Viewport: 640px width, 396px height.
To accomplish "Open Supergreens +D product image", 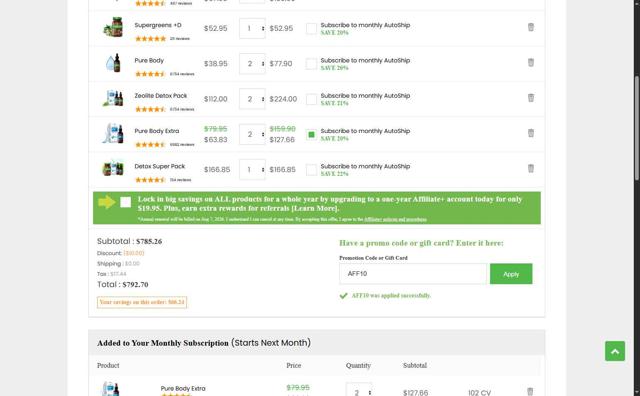I will [x=113, y=27].
